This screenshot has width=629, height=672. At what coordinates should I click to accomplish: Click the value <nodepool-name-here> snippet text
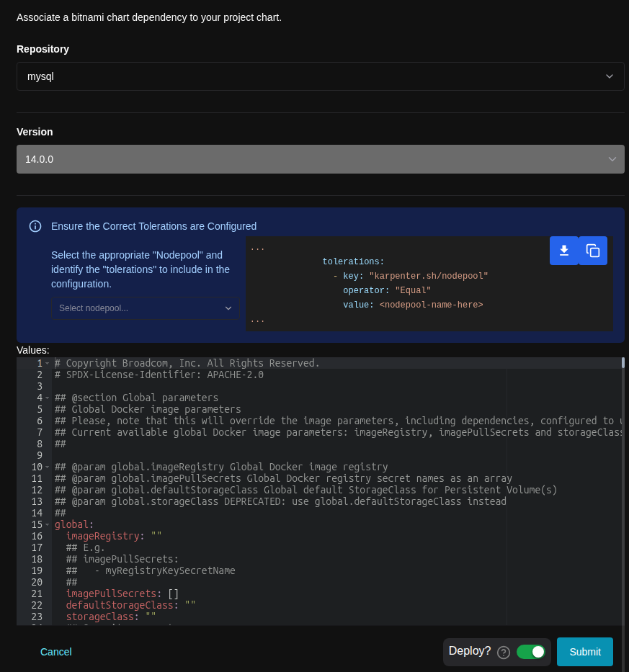click(x=431, y=305)
